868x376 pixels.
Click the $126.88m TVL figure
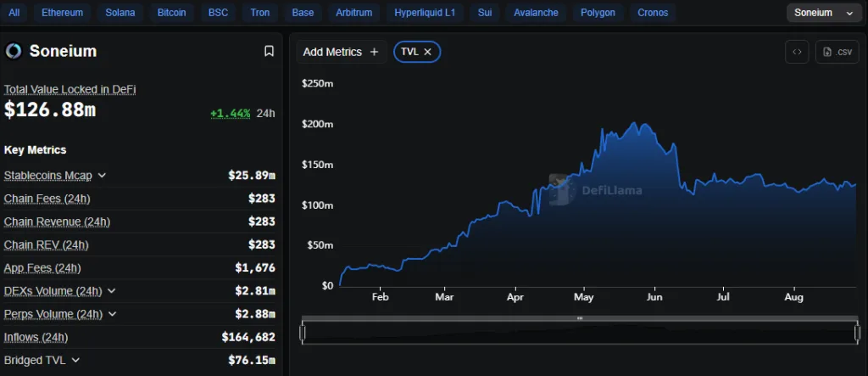point(50,109)
